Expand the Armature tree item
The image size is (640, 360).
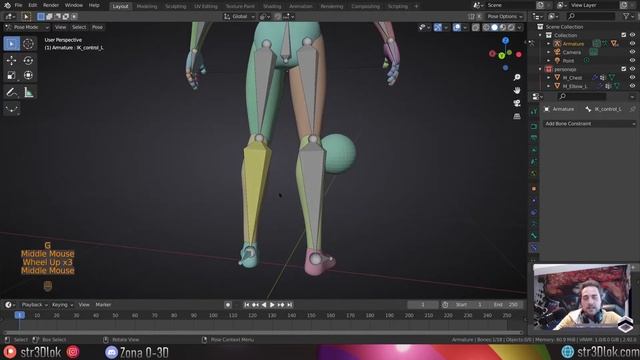click(549, 44)
